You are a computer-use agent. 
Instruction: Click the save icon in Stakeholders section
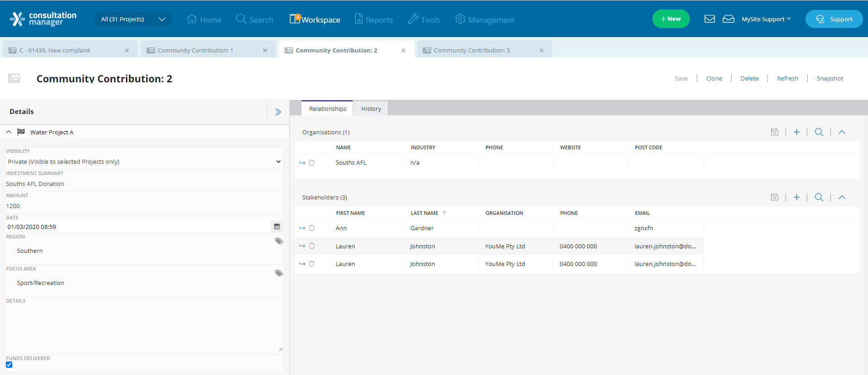(775, 197)
